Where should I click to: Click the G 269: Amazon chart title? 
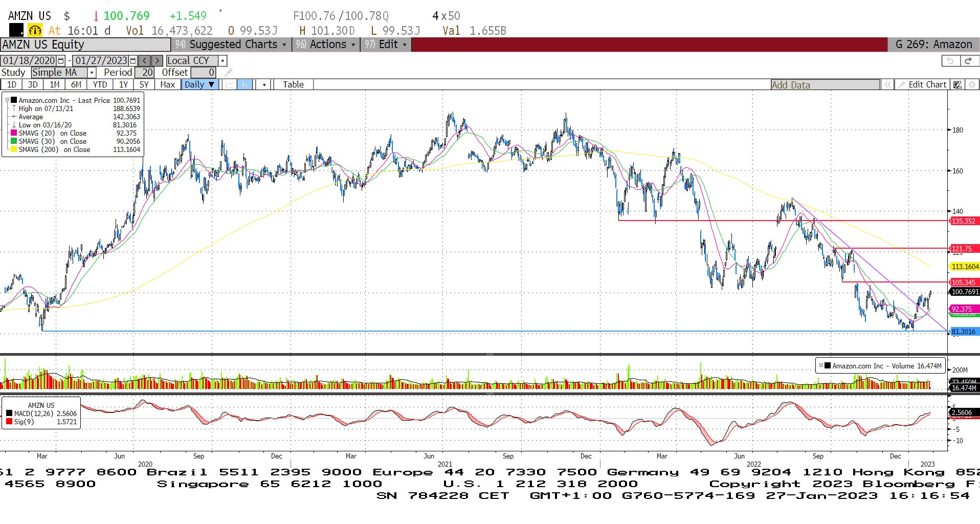tap(934, 45)
